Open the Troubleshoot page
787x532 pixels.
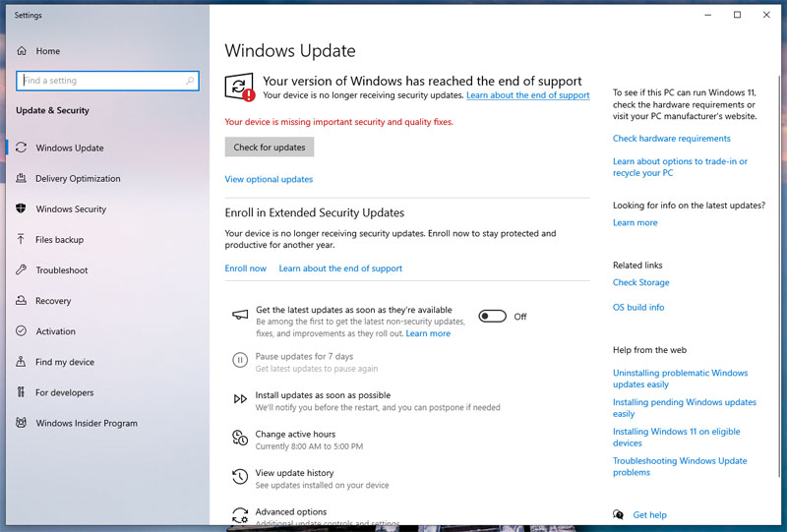tap(61, 270)
